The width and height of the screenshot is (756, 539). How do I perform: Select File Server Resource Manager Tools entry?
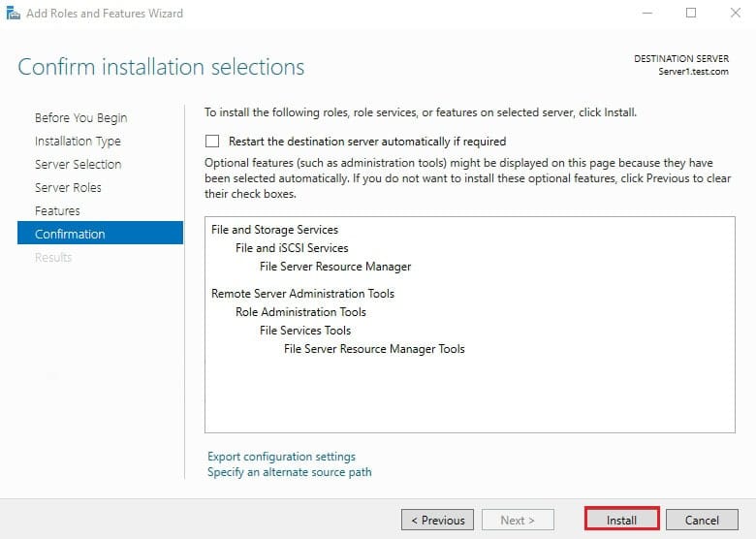(x=374, y=349)
